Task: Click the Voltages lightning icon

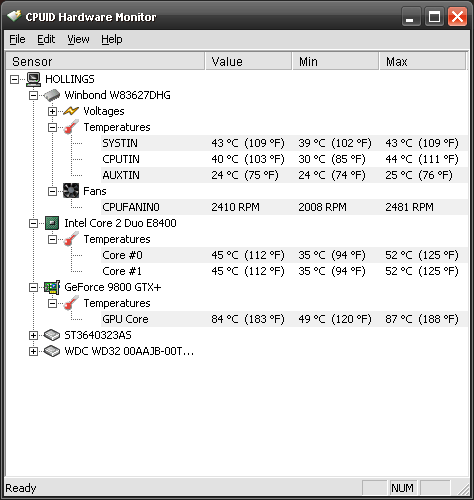Action: tap(71, 111)
